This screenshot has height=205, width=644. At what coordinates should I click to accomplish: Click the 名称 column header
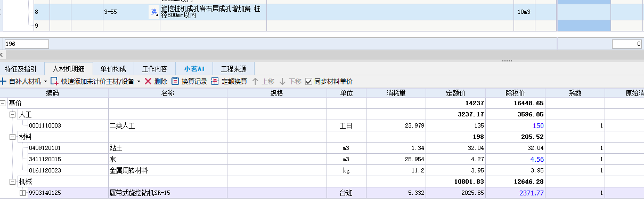tap(168, 92)
